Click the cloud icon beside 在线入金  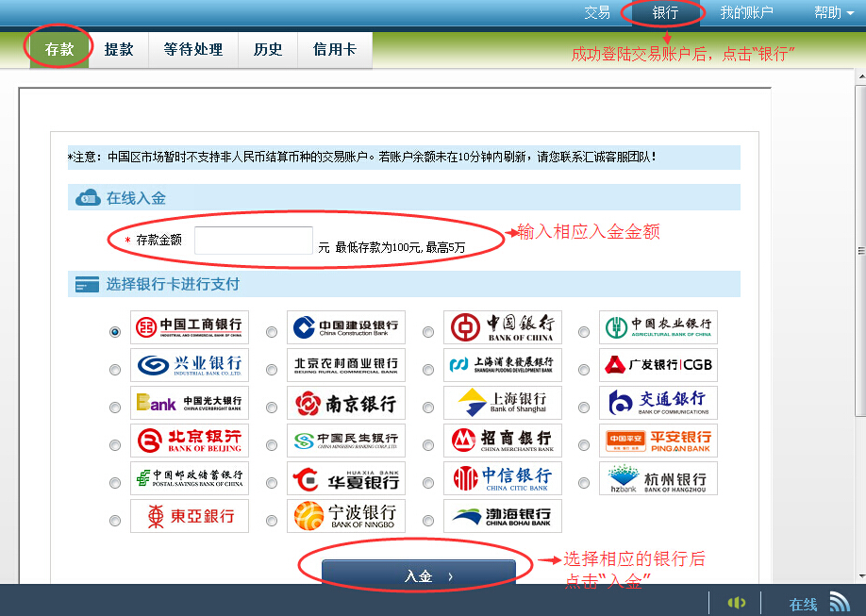point(88,197)
